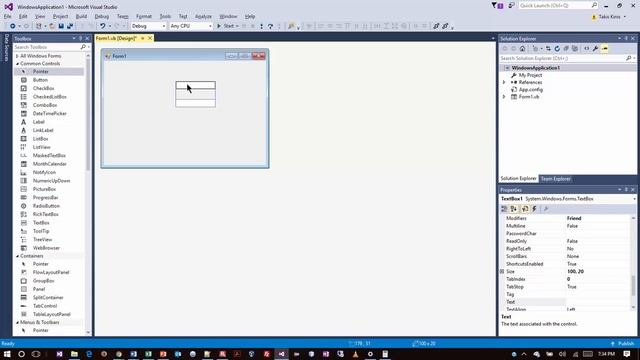Click Publish in the status bar

pyautogui.click(x=622, y=344)
